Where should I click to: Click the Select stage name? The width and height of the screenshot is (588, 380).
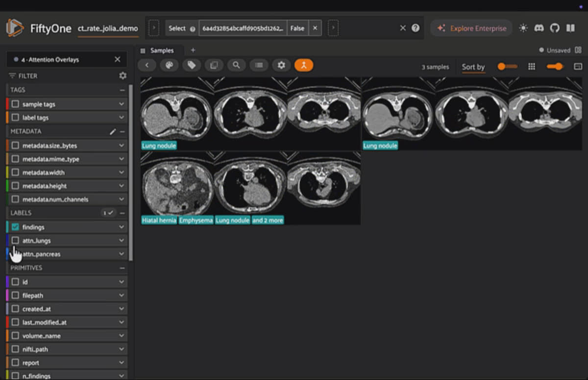177,28
